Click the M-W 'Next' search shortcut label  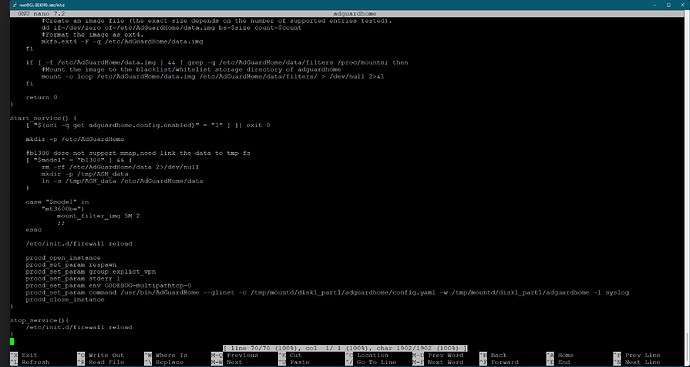[235, 362]
